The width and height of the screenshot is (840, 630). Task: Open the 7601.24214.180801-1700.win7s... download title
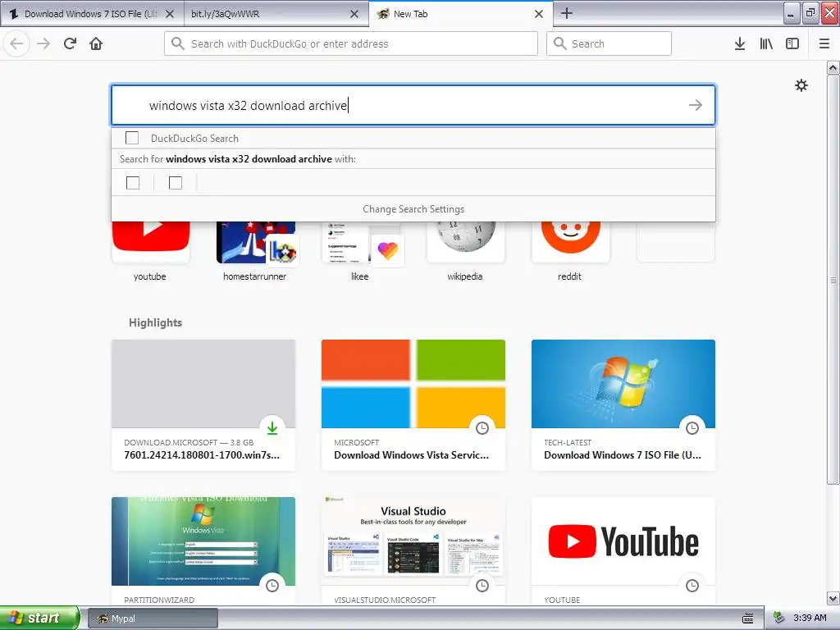(x=202, y=454)
